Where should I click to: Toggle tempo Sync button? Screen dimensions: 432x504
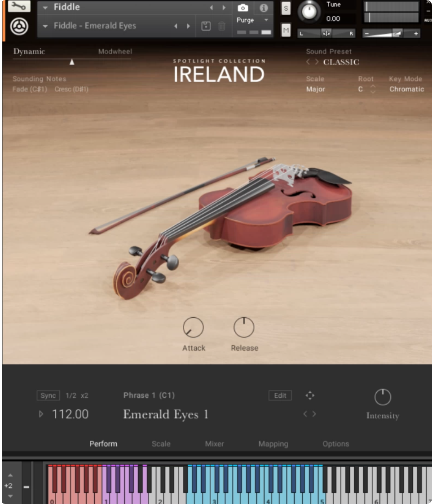tap(48, 395)
